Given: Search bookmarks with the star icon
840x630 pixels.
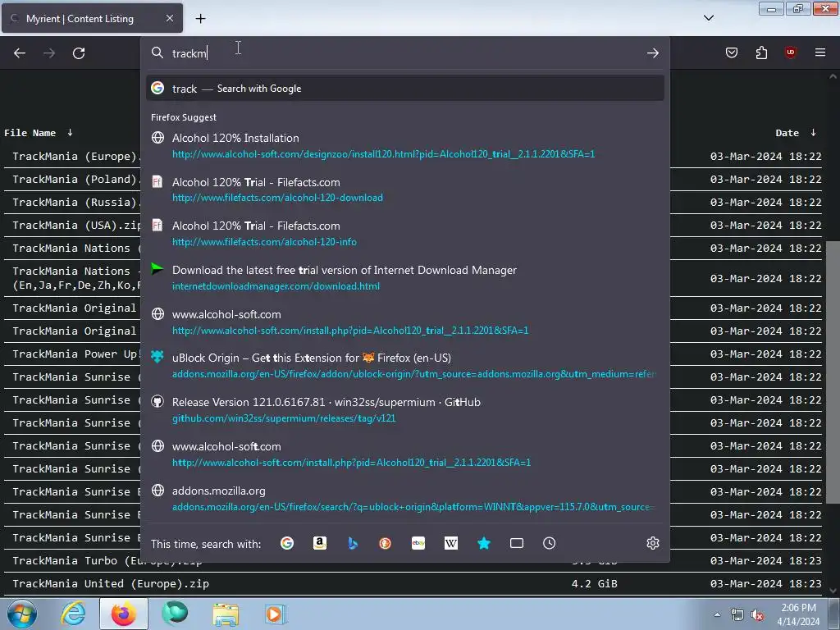Looking at the screenshot, I should point(484,543).
